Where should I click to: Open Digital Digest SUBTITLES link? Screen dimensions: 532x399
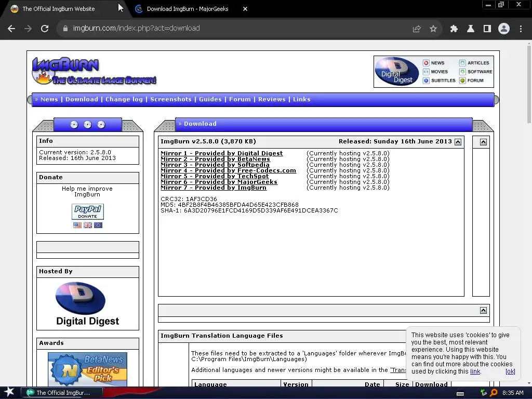coord(439,81)
